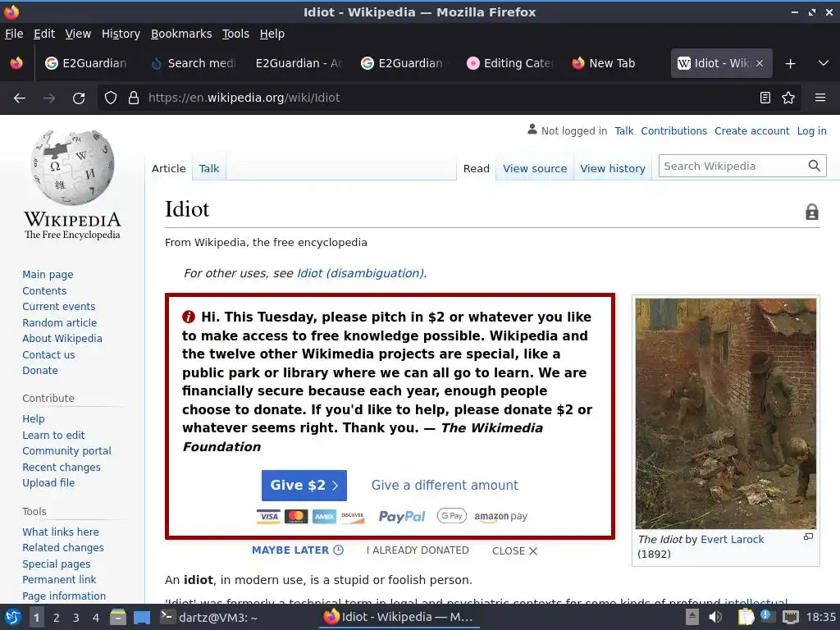Viewport: 840px width, 630px height.
Task: Expand the list all tabs chevron
Action: 824,63
